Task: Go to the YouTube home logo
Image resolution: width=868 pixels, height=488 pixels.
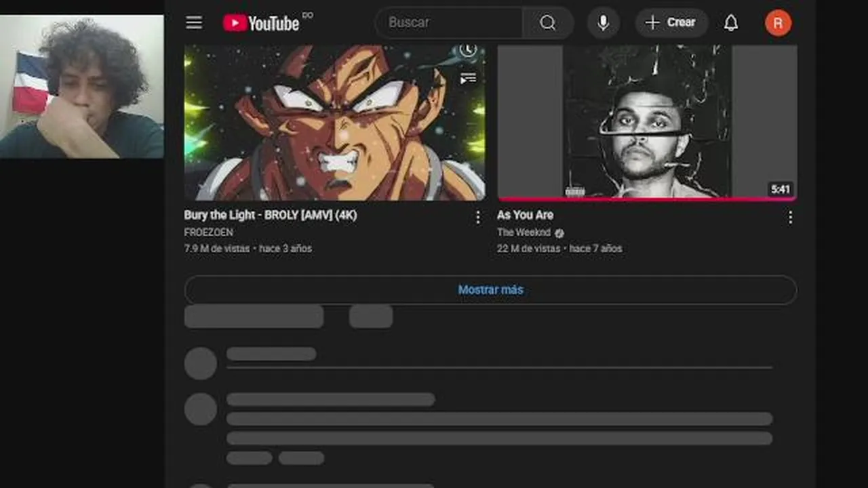Action: 261,23
